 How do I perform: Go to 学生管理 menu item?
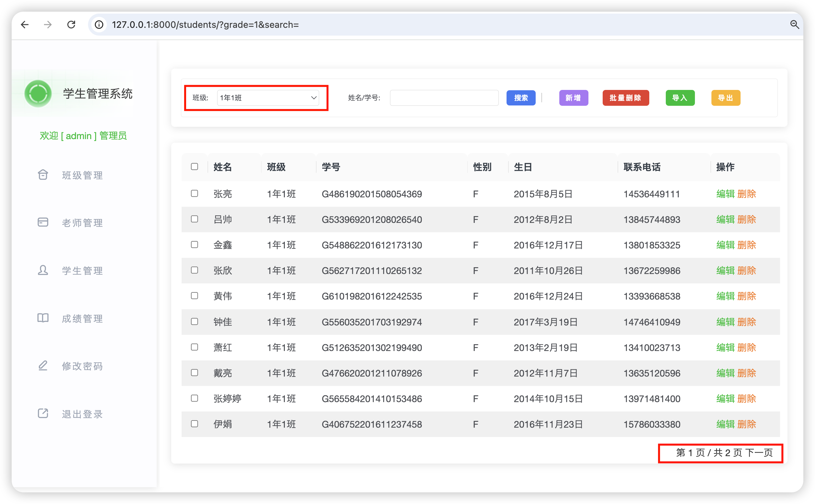pyautogui.click(x=82, y=271)
